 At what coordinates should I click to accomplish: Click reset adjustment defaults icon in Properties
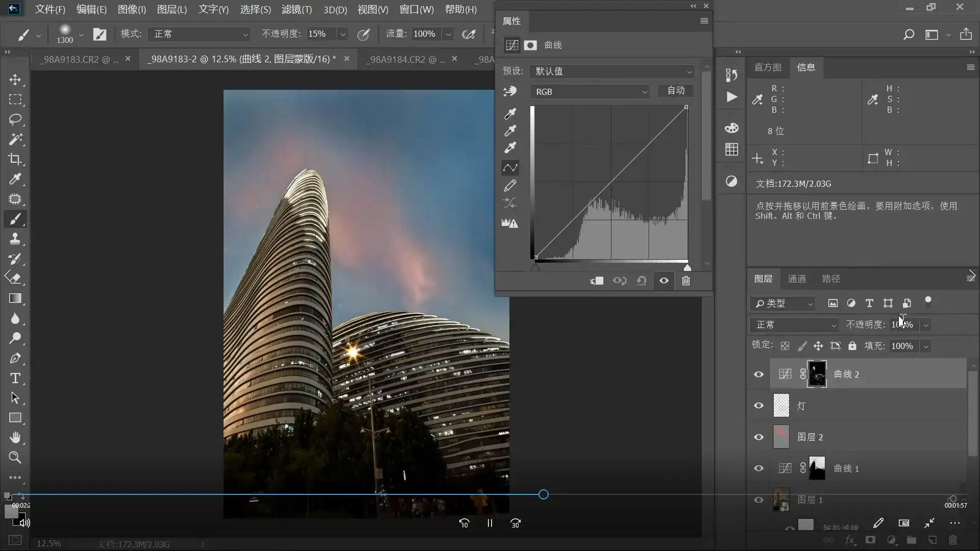pyautogui.click(x=642, y=281)
